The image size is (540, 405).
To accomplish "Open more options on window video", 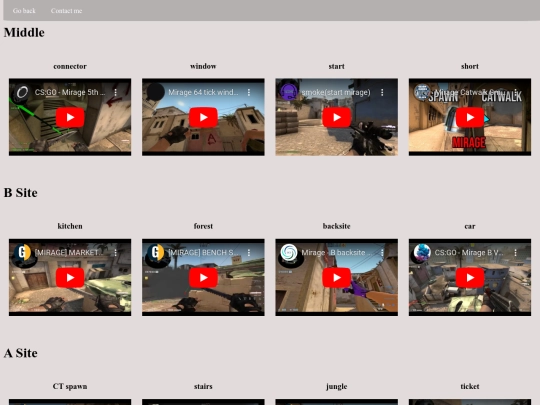I will [249, 92].
